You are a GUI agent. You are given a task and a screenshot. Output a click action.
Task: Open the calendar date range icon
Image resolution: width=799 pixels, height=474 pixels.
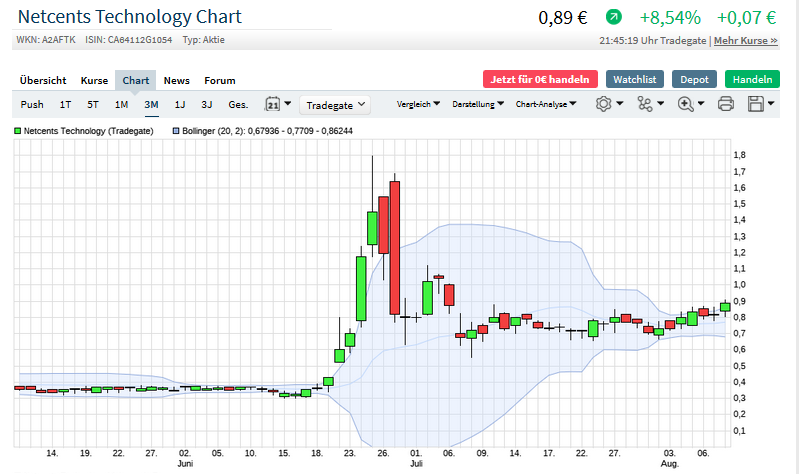(x=273, y=104)
